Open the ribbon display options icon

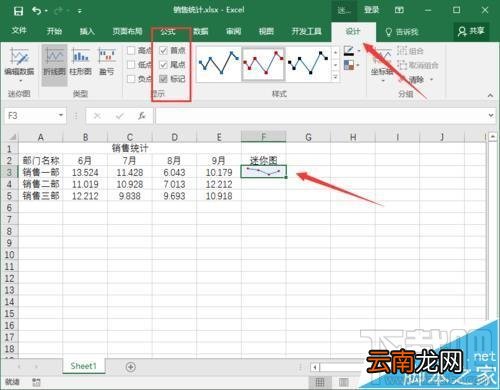(x=399, y=10)
